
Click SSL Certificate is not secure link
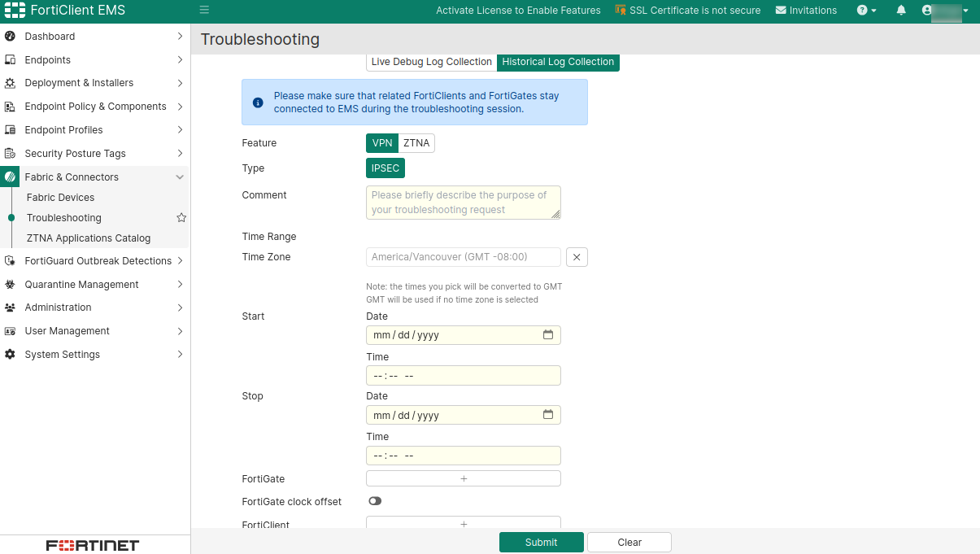click(x=695, y=11)
